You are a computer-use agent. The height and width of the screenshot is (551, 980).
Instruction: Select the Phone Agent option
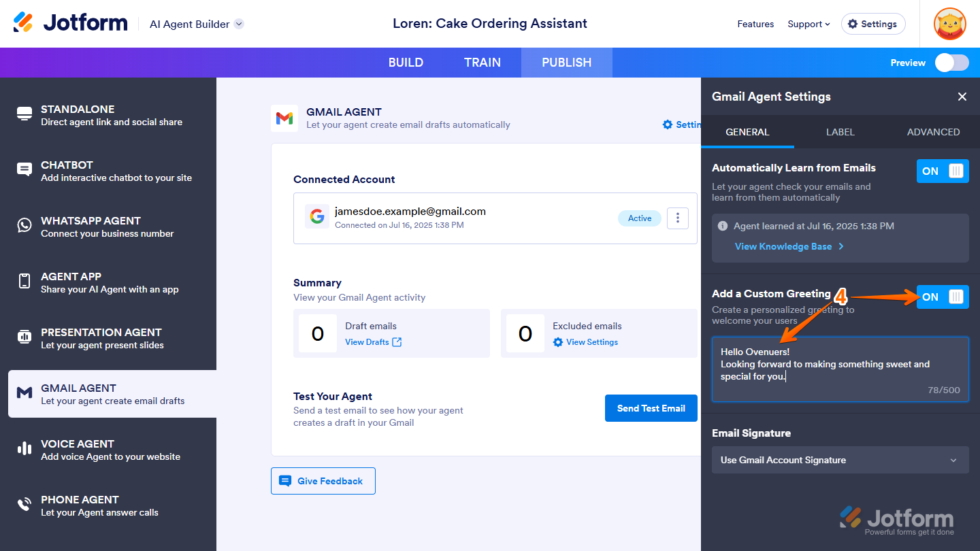[108, 505]
